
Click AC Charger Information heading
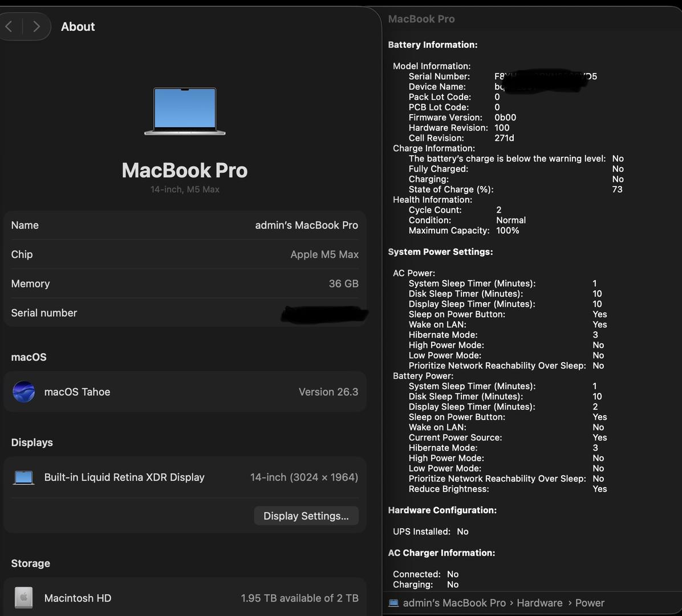tap(441, 553)
